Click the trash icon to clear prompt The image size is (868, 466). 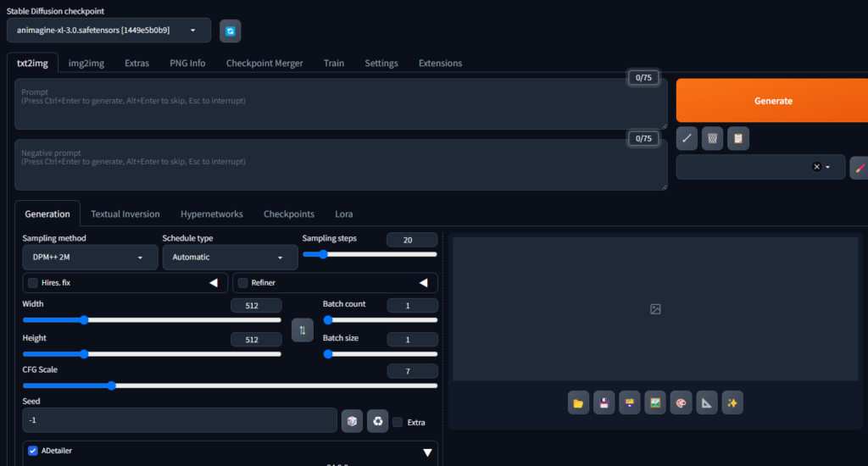tap(713, 138)
